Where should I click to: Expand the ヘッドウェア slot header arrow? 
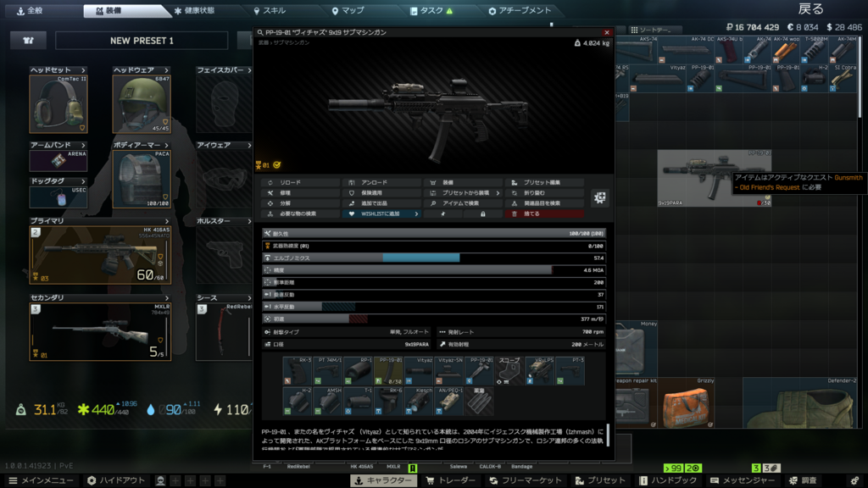[x=166, y=70]
